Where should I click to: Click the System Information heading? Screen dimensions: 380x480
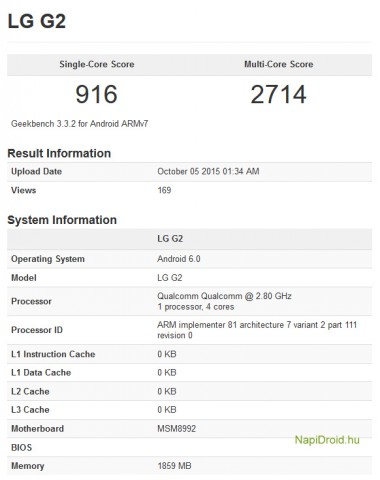62,220
